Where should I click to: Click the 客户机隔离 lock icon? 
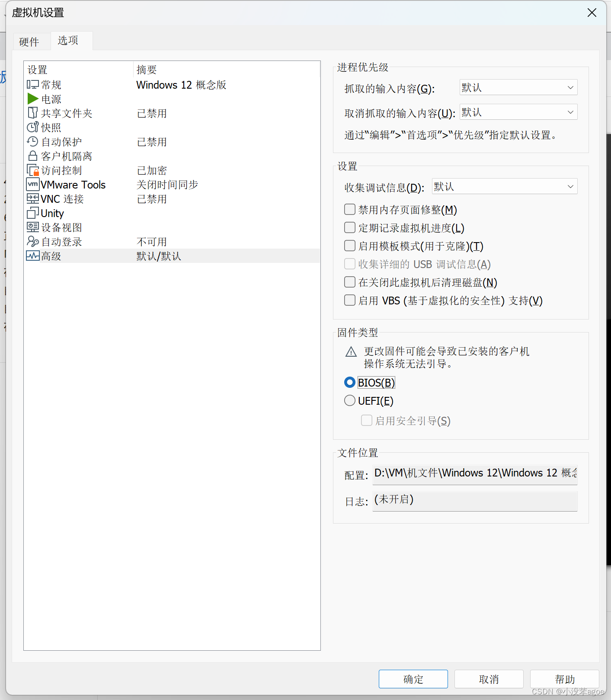click(33, 156)
